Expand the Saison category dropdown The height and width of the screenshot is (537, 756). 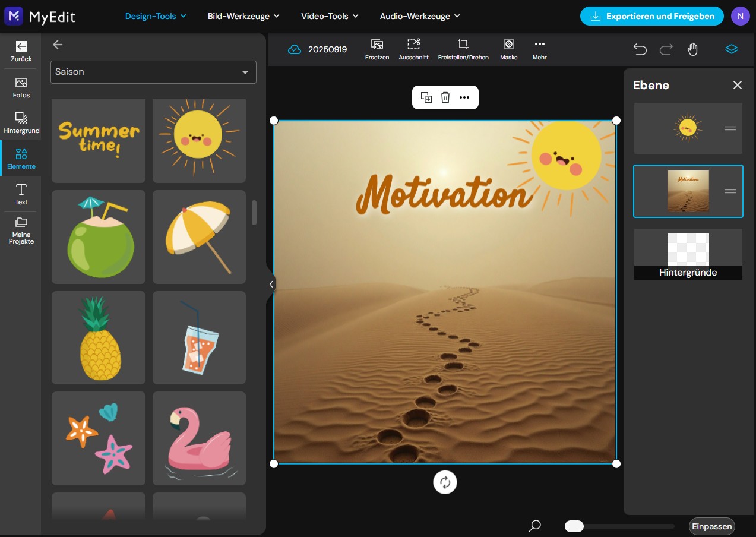click(x=153, y=72)
